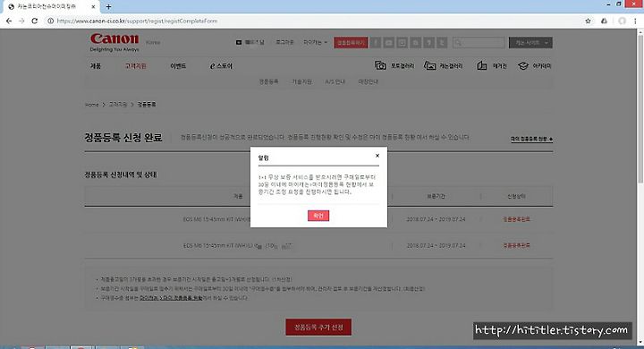644x349 pixels.
Task: Open the 고객지원 main menu
Action: pyautogui.click(x=136, y=65)
